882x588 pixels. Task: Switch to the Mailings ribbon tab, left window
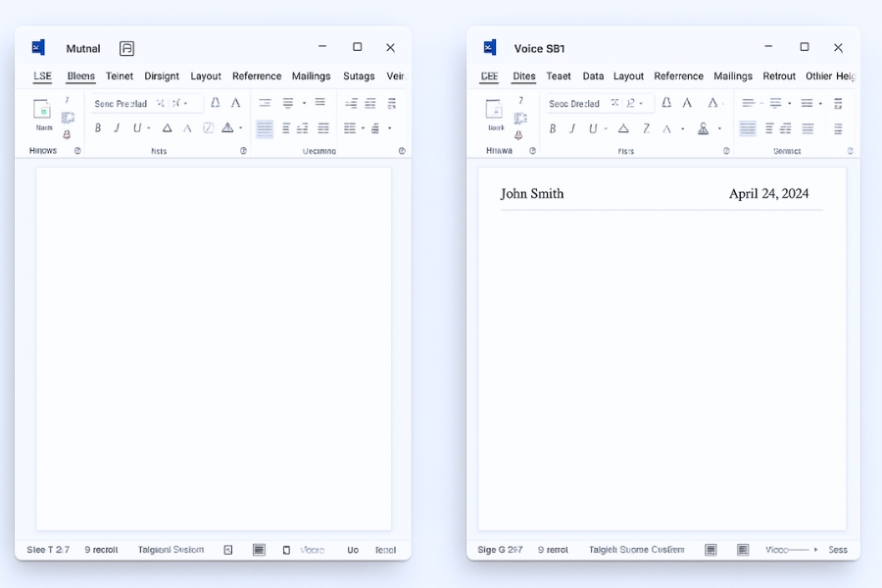click(x=311, y=75)
